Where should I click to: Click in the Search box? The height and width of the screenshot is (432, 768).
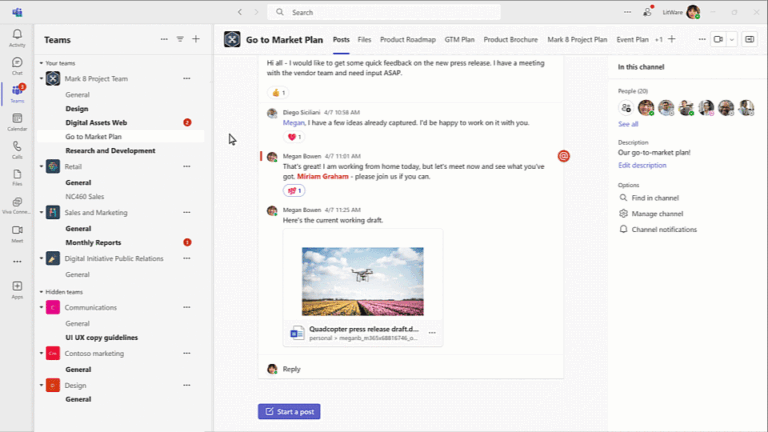(x=384, y=12)
